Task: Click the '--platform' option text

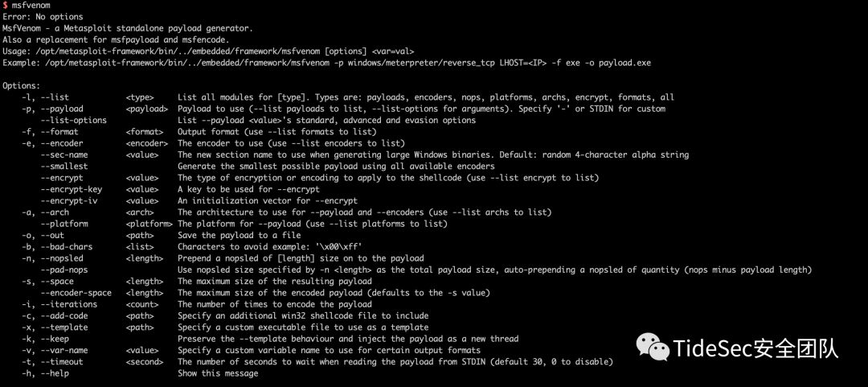Action: [x=63, y=224]
